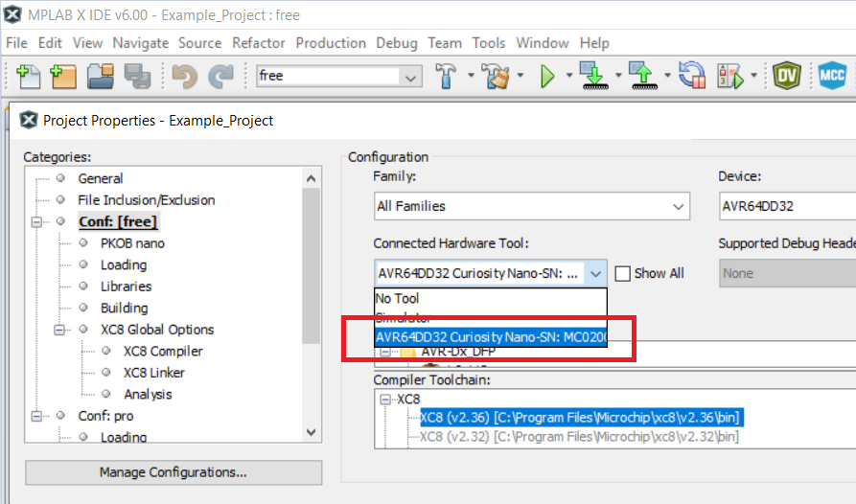Screen dimensions: 856x504
Task: Select the XC8 Linker category
Action: point(154,373)
